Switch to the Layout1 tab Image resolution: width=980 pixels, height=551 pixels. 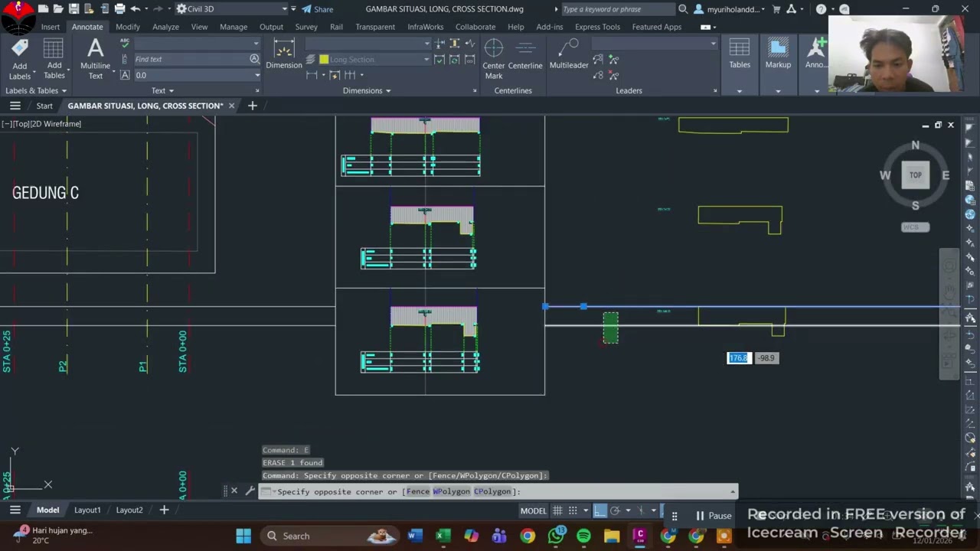point(87,510)
